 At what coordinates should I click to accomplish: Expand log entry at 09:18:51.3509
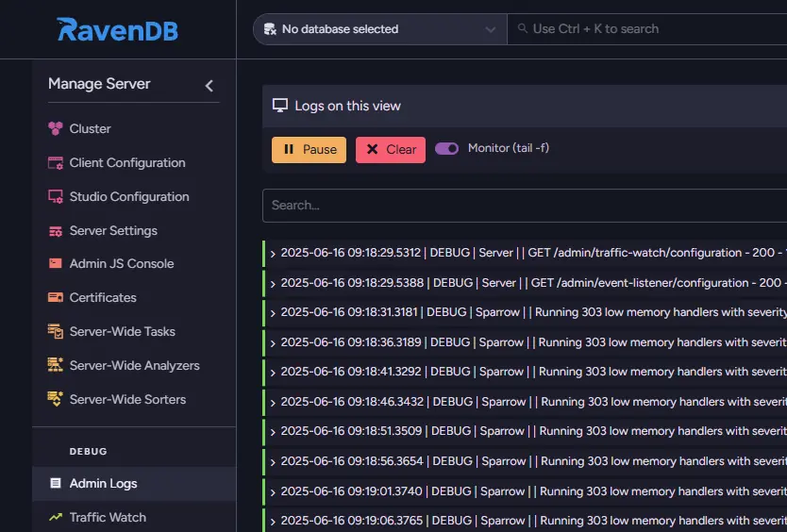(x=273, y=432)
